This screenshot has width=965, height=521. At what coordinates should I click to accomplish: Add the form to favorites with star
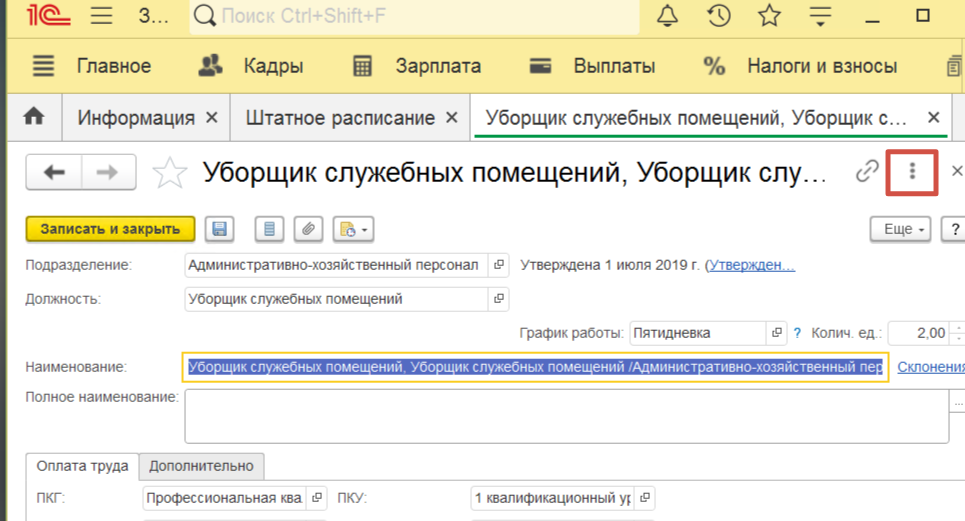click(x=169, y=173)
